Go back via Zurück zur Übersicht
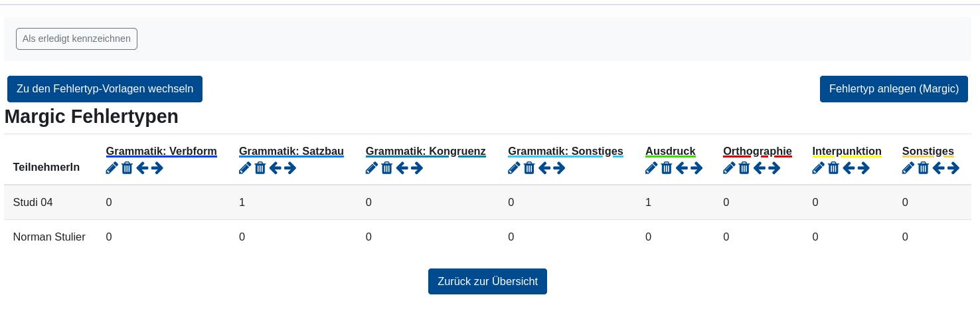The image size is (980, 313). click(487, 281)
